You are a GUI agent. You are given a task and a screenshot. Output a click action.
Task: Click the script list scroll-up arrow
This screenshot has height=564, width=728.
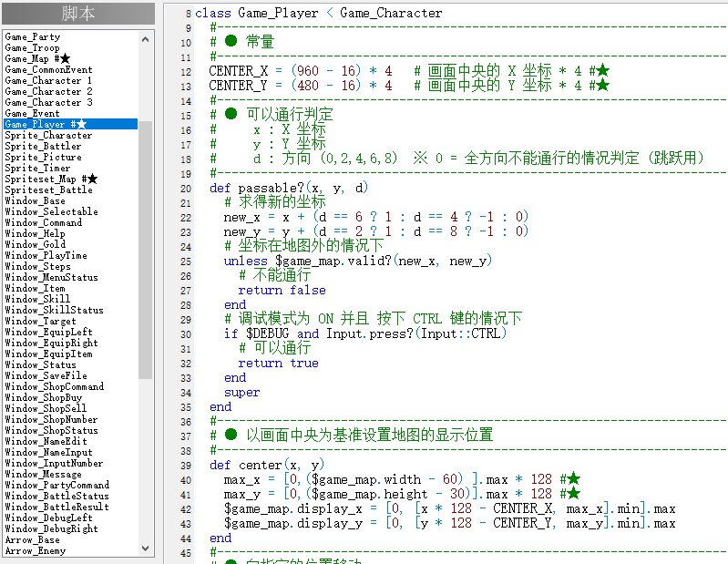click(x=145, y=39)
